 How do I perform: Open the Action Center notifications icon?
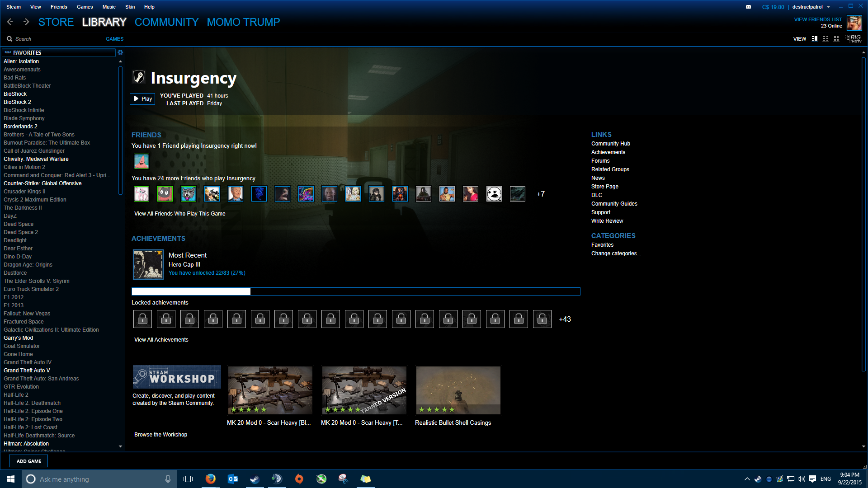tap(812, 479)
